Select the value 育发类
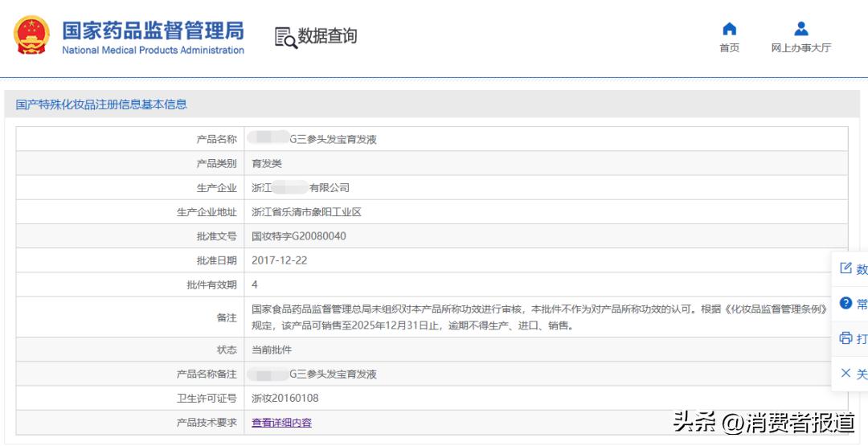The height and width of the screenshot is (446, 868). (x=267, y=164)
